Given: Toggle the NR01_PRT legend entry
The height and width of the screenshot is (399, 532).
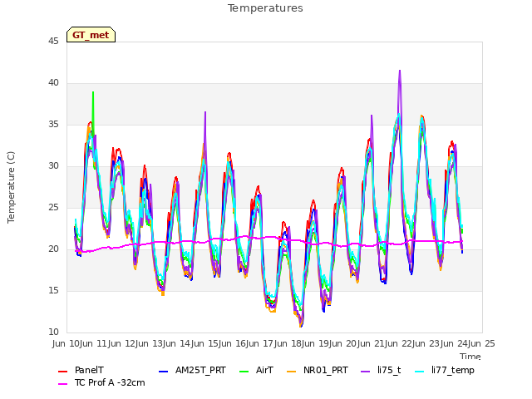Looking at the screenshot, I should click(318, 370).
